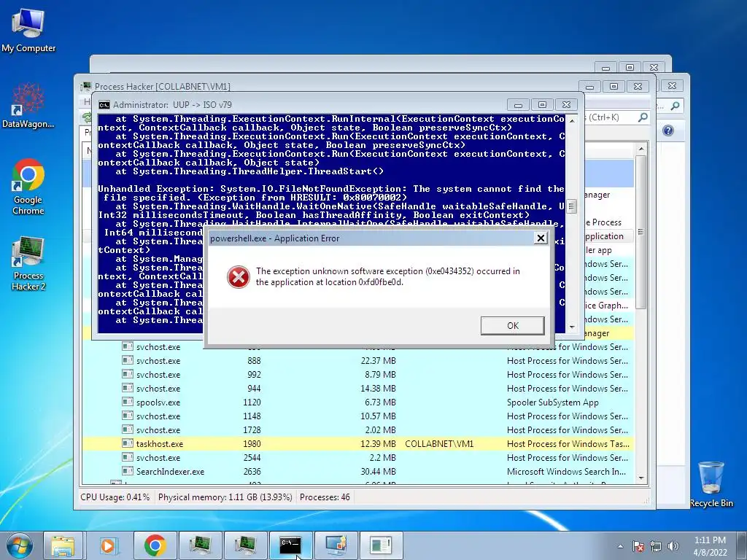Minimize the Administrator UUP console window

pos(519,105)
